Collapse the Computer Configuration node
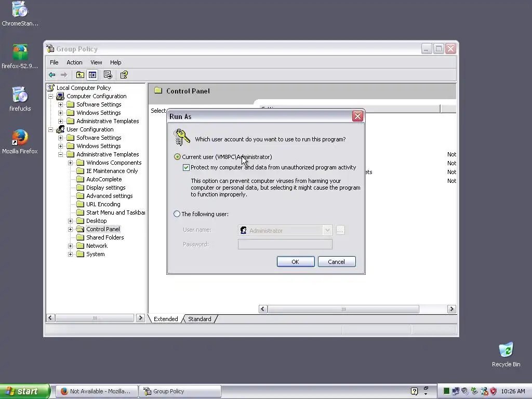The height and width of the screenshot is (399, 532). (50, 96)
